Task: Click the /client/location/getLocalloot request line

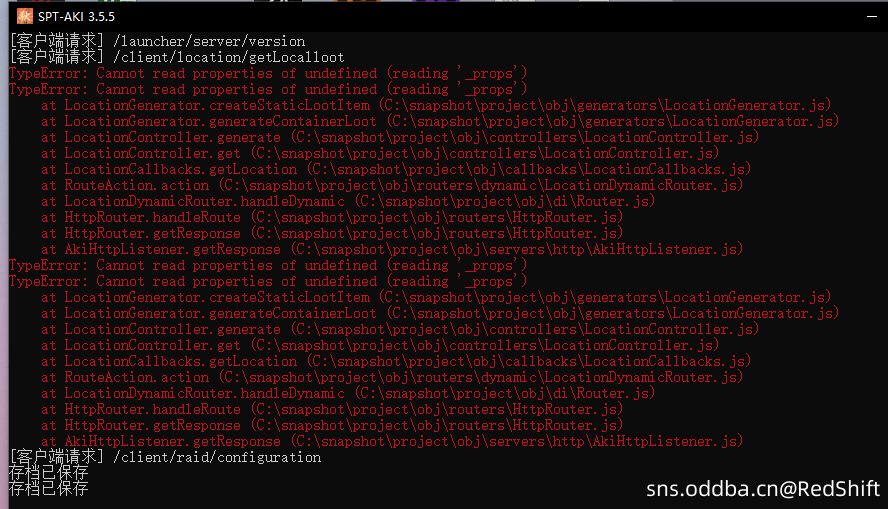Action: (x=177, y=57)
